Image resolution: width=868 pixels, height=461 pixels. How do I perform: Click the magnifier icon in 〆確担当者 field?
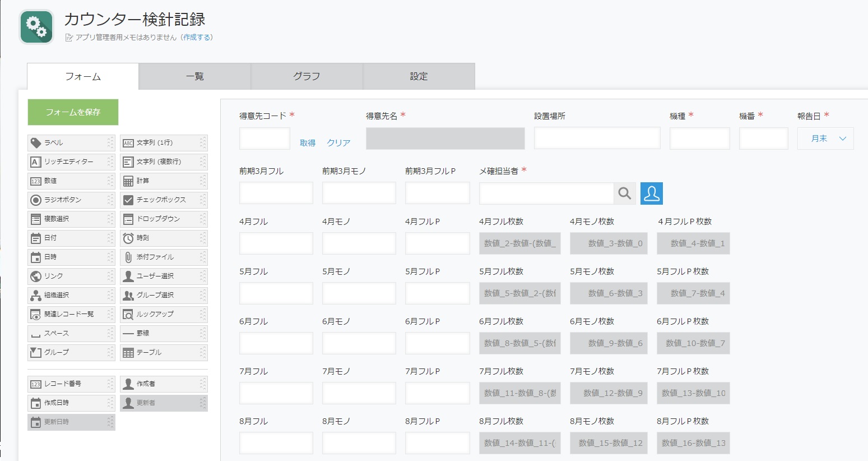coord(624,193)
